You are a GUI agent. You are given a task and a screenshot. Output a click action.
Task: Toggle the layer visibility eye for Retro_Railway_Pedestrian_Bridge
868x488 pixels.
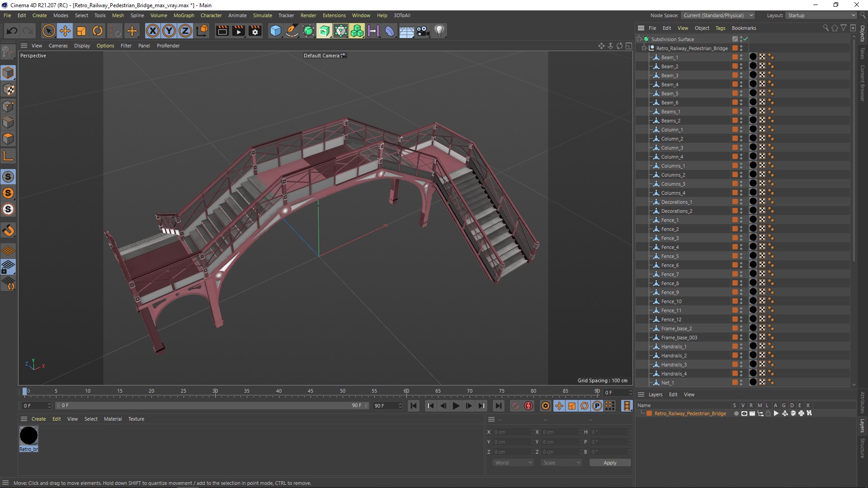(x=744, y=413)
